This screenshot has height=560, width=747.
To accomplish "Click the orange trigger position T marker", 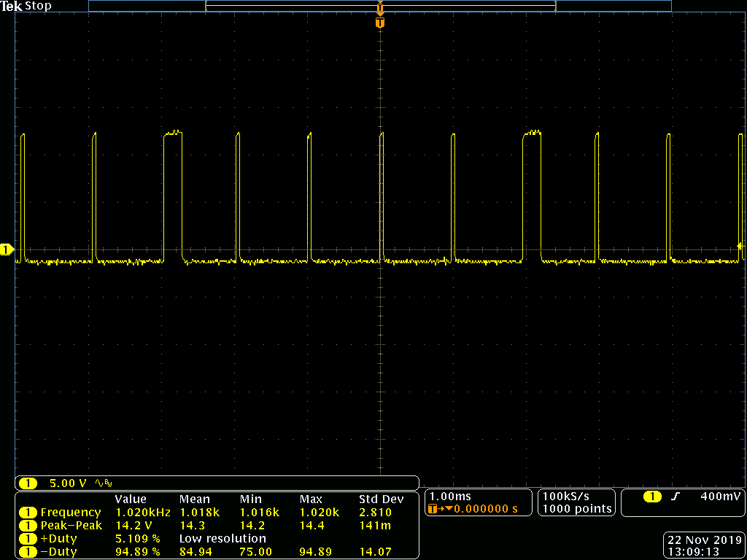I will click(x=380, y=23).
